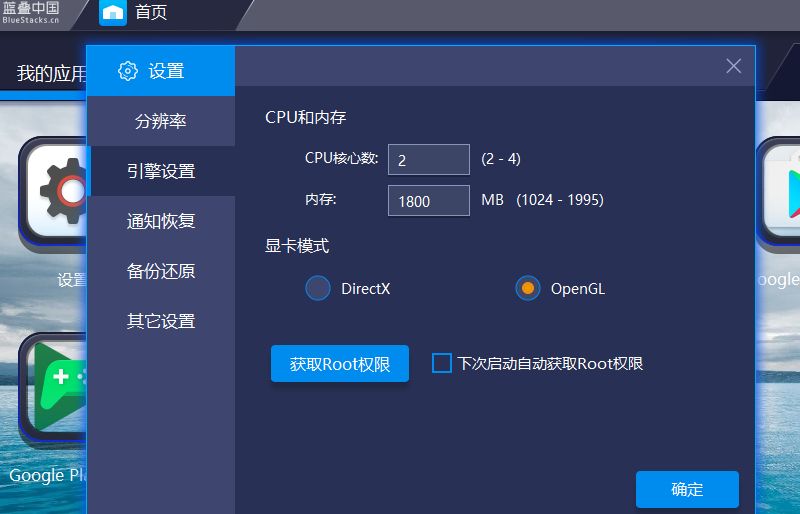This screenshot has height=514, width=800.
Task: Select the DirectX graphics mode
Action: pos(318,289)
